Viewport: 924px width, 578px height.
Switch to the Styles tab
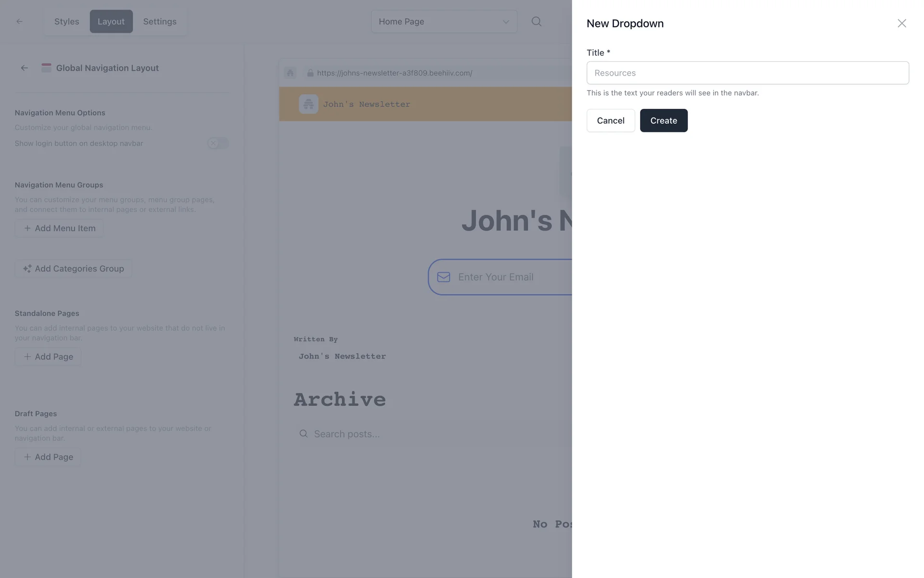click(x=66, y=21)
